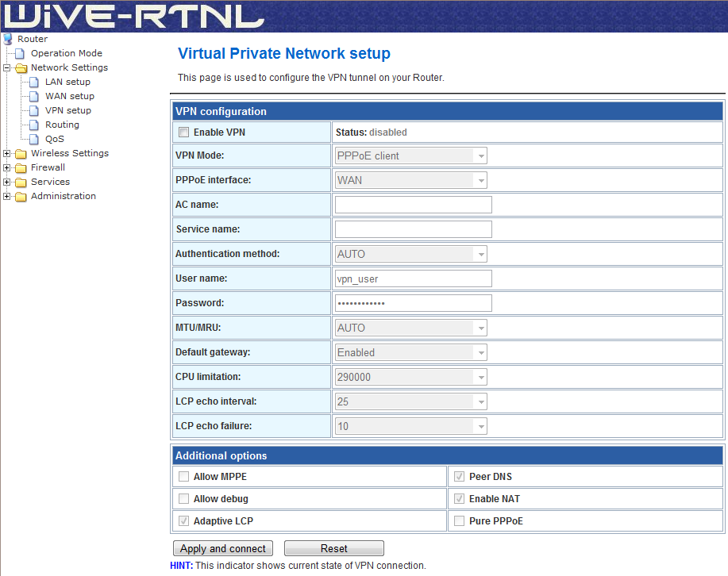Open the Authentication method dropdown

[x=411, y=255]
